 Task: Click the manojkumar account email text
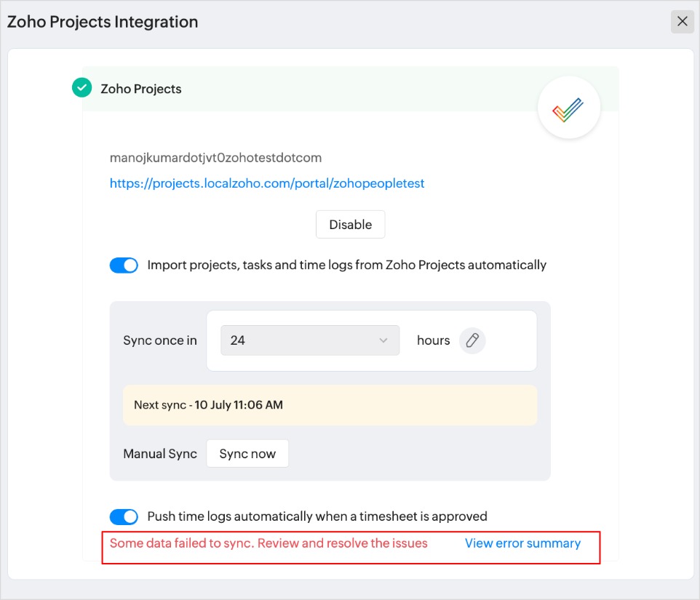tap(215, 158)
